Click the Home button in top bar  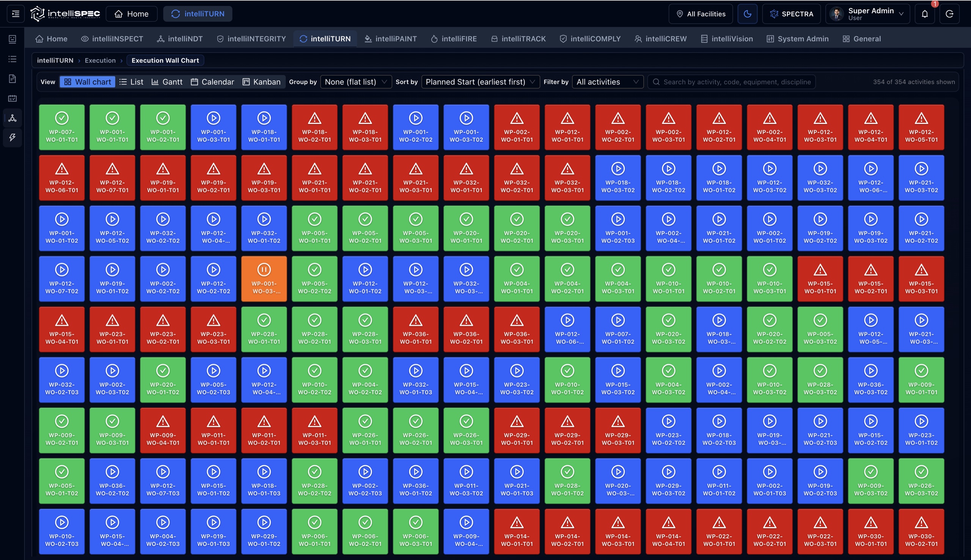point(132,14)
